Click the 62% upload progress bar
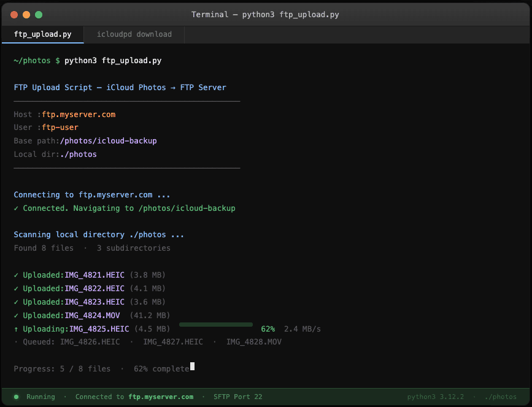532x407 pixels. 216,324
